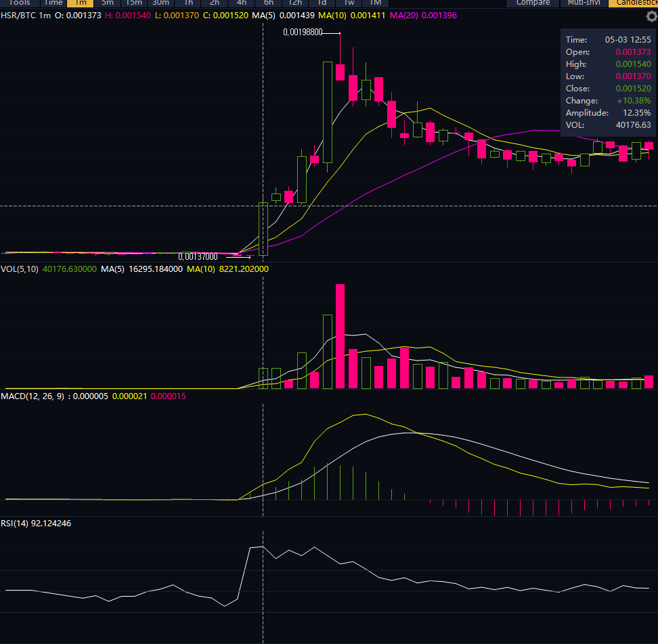Image resolution: width=658 pixels, height=644 pixels.
Task: Click the O: 0.001373 open value
Action: [78, 16]
